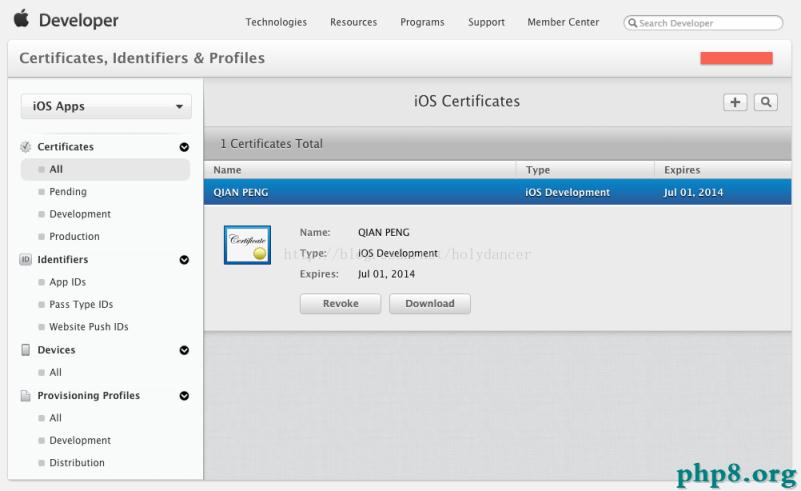Open certificate search magnifier button
The height and width of the screenshot is (491, 801).
coord(766,102)
